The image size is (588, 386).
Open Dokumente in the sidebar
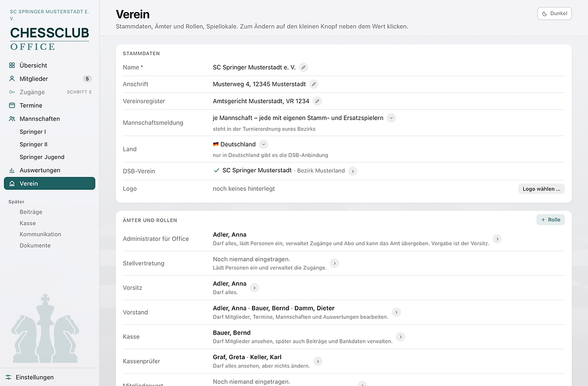coord(35,246)
